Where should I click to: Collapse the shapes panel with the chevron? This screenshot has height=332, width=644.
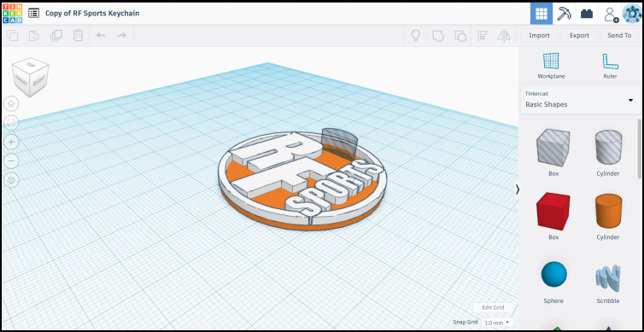tap(517, 189)
